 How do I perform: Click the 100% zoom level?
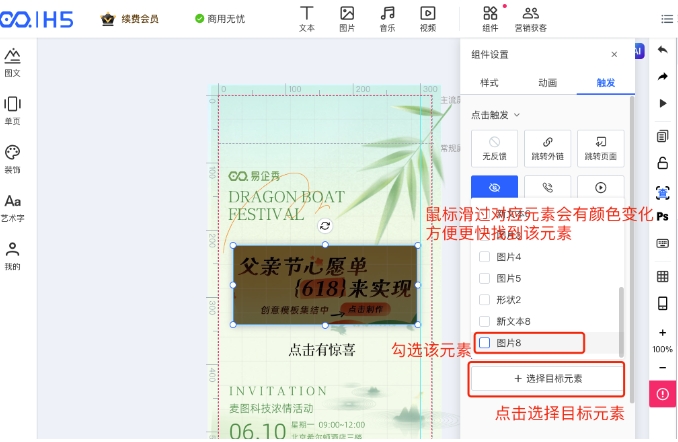(662, 349)
